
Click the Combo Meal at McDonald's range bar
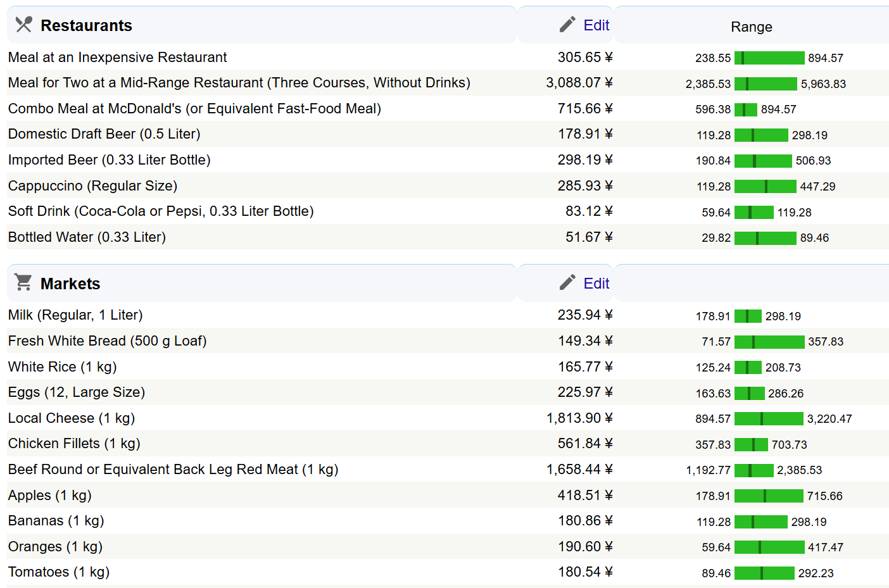pos(745,109)
